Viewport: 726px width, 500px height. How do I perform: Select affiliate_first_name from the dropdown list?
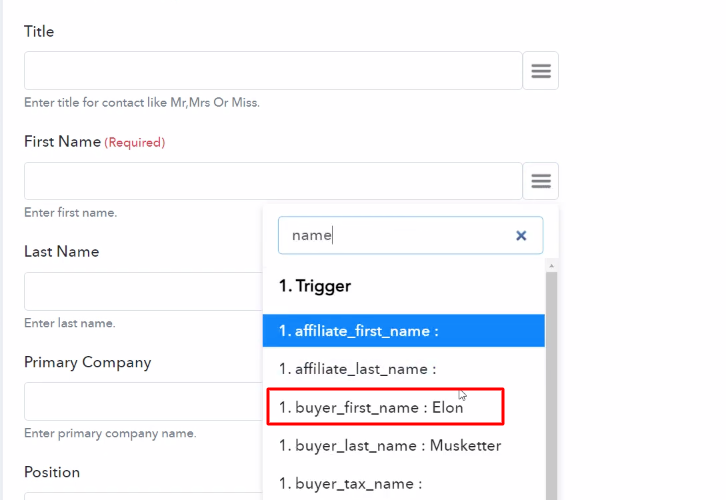pyautogui.click(x=404, y=331)
